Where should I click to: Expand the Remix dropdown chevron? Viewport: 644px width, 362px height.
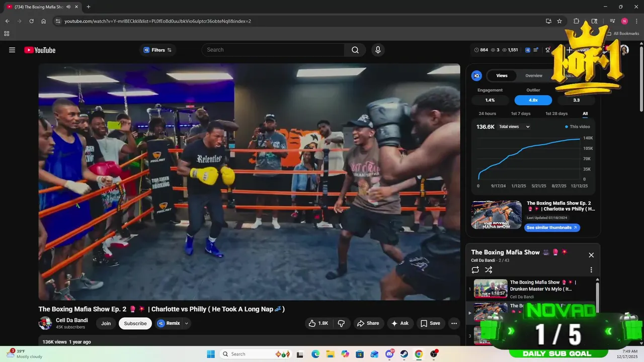pyautogui.click(x=186, y=323)
